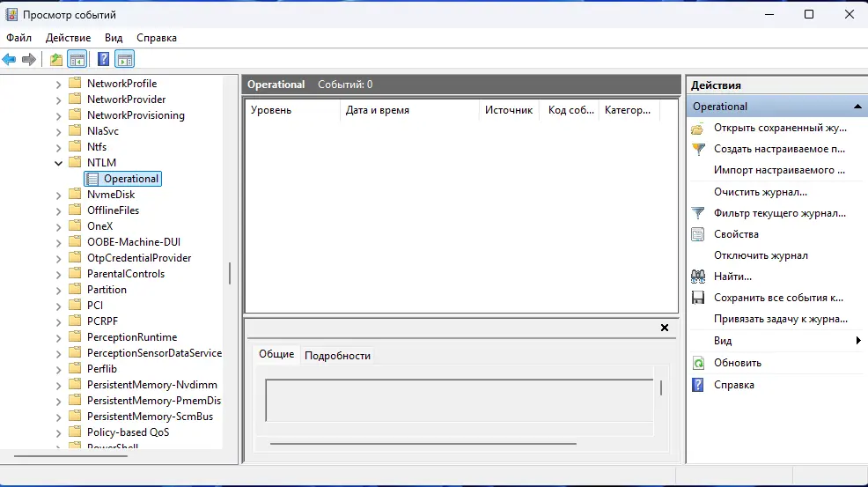868x487 pixels.
Task: Toggle the console tree pane toolbar button
Action: (77, 59)
